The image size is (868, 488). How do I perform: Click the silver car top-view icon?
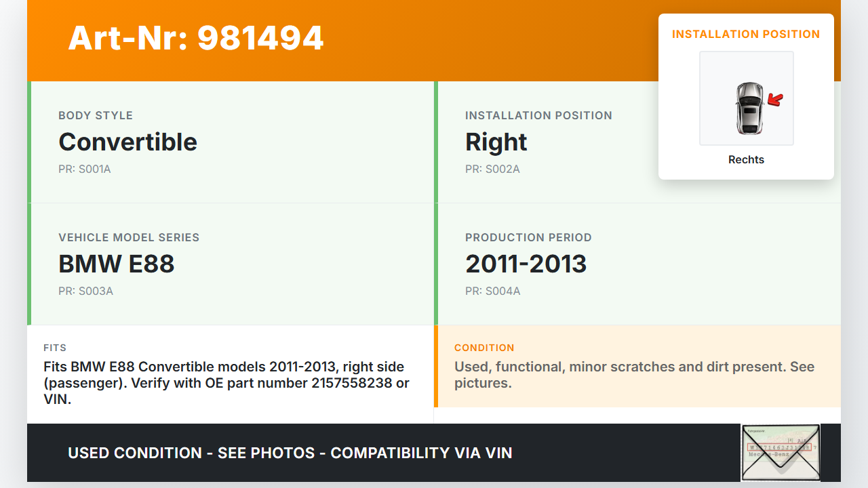point(749,108)
